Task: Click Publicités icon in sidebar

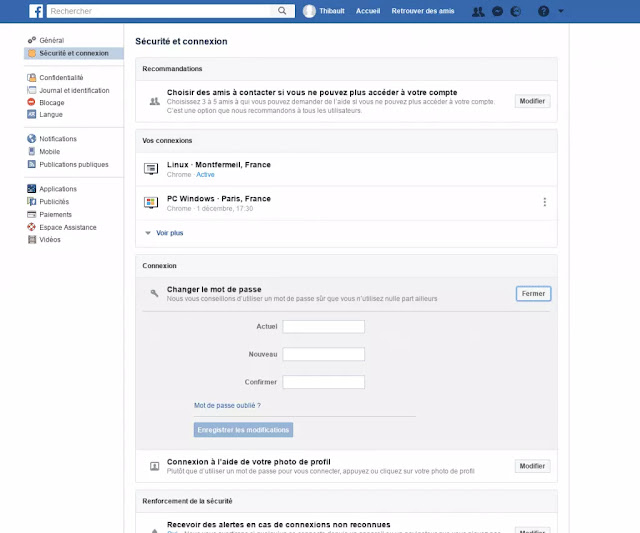Action: (x=31, y=201)
